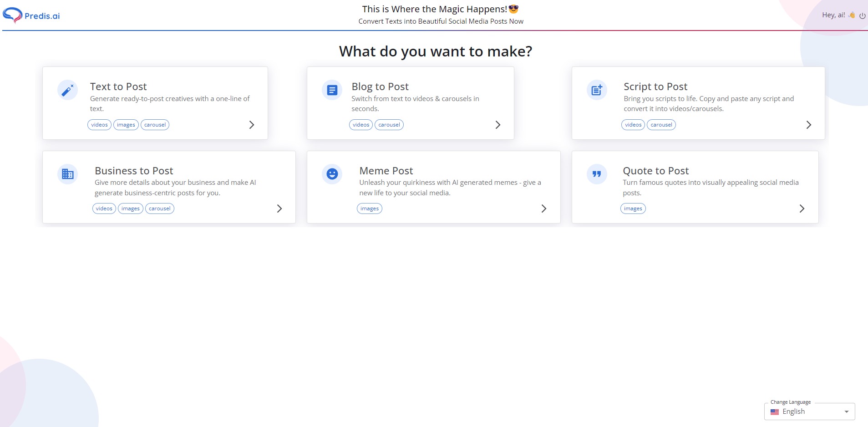This screenshot has height=427, width=868.
Task: Click the Script to Post note-plus icon
Action: (597, 90)
